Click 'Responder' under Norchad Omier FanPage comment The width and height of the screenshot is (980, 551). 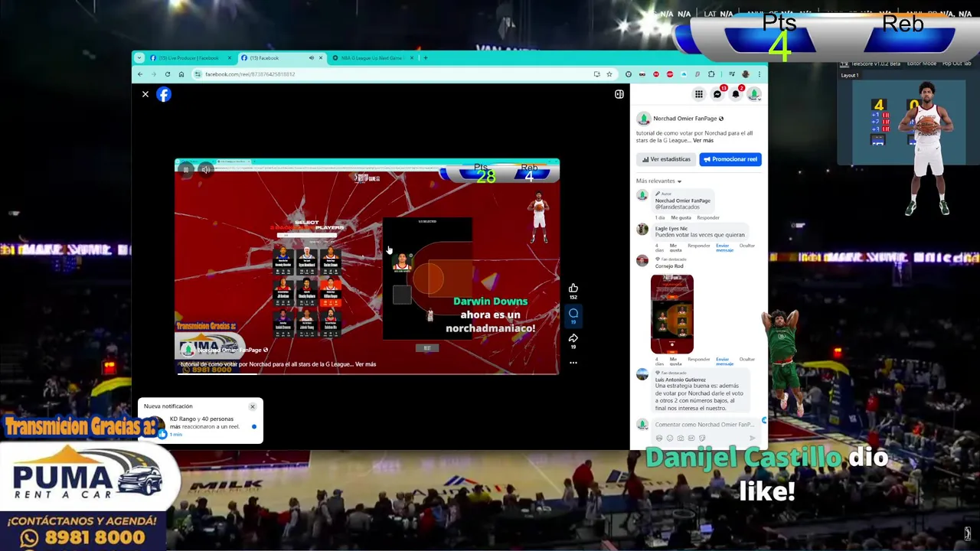point(708,217)
